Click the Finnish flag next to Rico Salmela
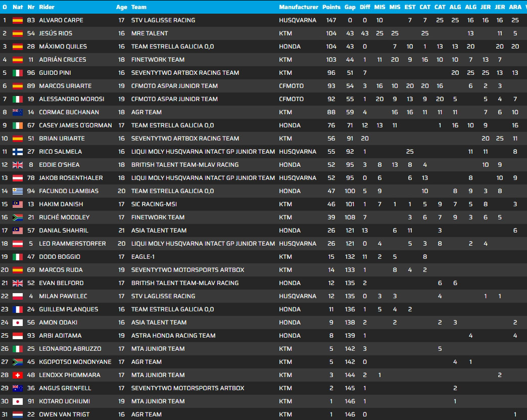Viewport: 527px width, 420px height. point(17,152)
